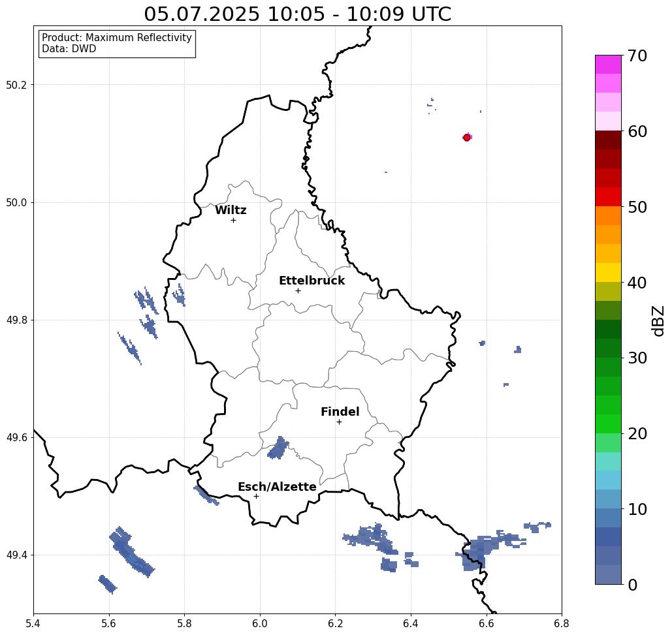
Task: Click the 6.2 longitude tick label
Action: click(336, 623)
